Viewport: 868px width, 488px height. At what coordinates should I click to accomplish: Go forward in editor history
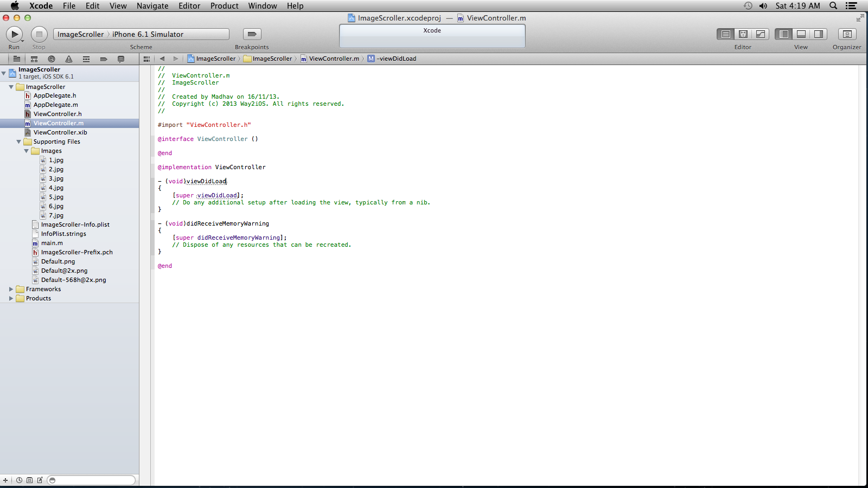(x=175, y=59)
